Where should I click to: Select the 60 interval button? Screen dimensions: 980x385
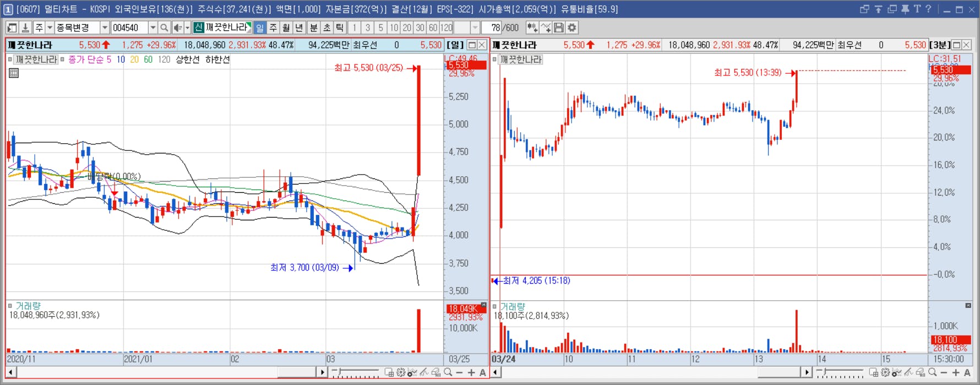click(x=433, y=28)
